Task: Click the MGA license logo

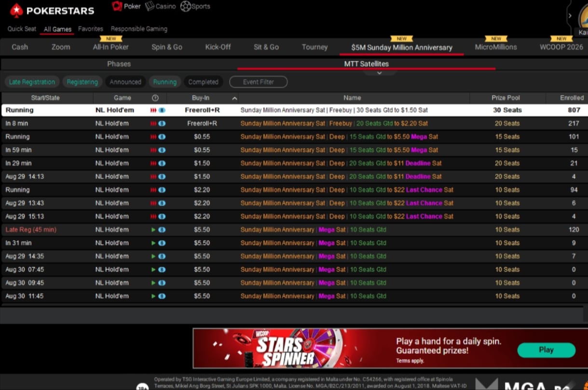Action: pyautogui.click(x=524, y=385)
